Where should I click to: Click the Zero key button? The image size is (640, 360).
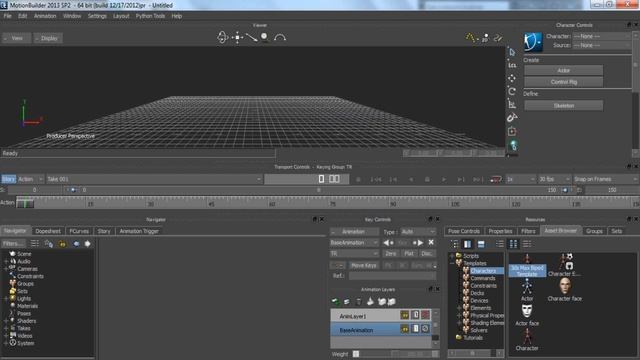(391, 253)
